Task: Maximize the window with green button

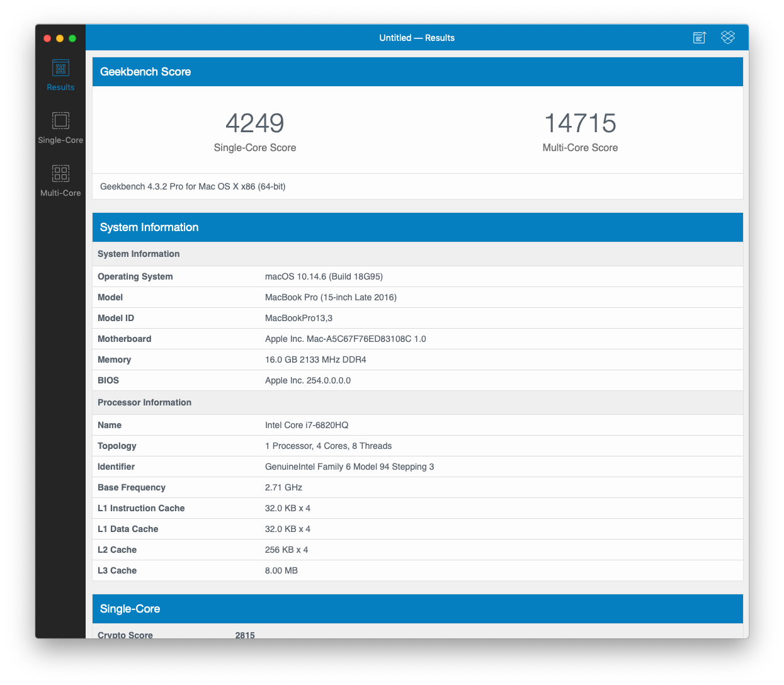Action: point(72,38)
